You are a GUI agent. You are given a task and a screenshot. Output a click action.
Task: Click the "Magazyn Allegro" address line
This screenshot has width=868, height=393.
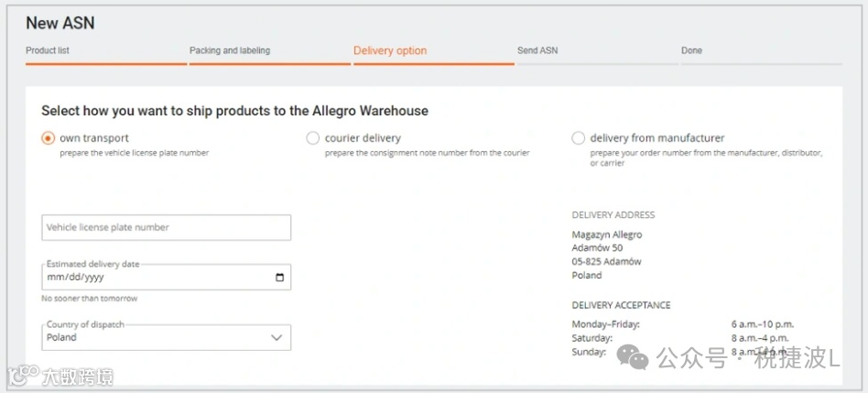607,235
